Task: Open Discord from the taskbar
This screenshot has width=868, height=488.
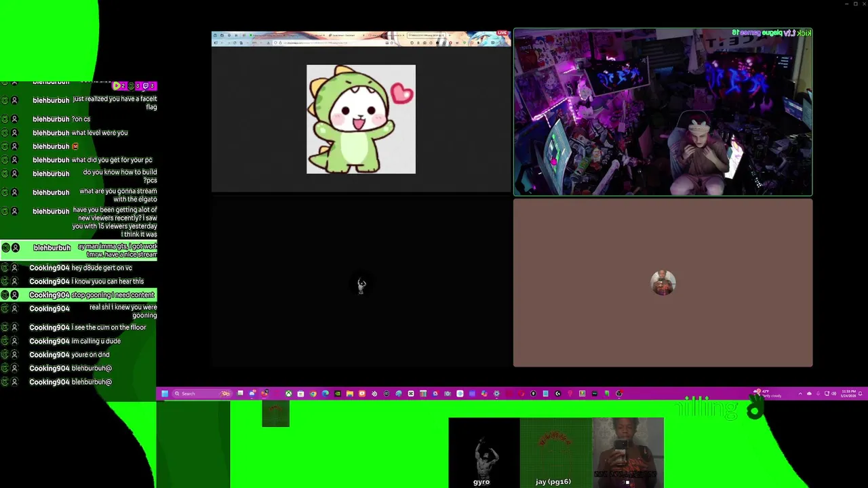Action: click(252, 393)
